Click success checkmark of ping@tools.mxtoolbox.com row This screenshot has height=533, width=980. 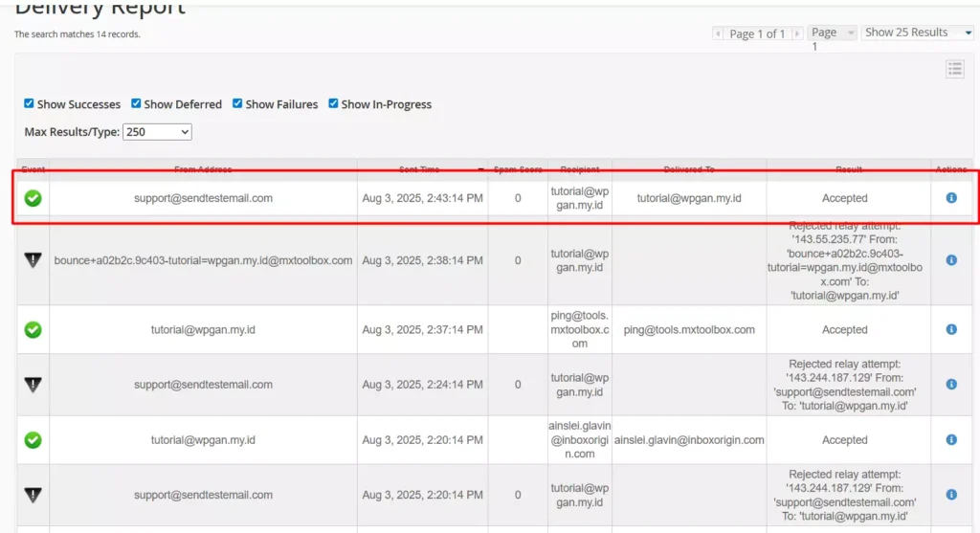tap(33, 329)
